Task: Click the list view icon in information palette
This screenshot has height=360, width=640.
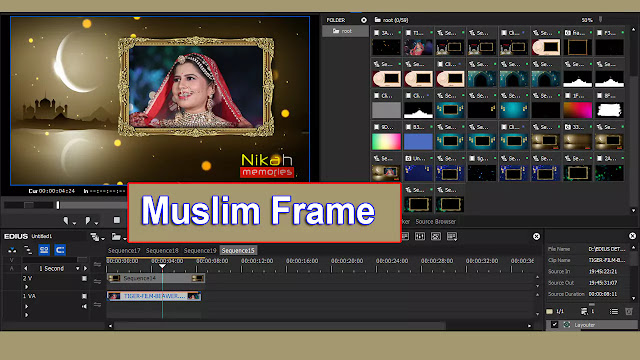Action: click(613, 312)
